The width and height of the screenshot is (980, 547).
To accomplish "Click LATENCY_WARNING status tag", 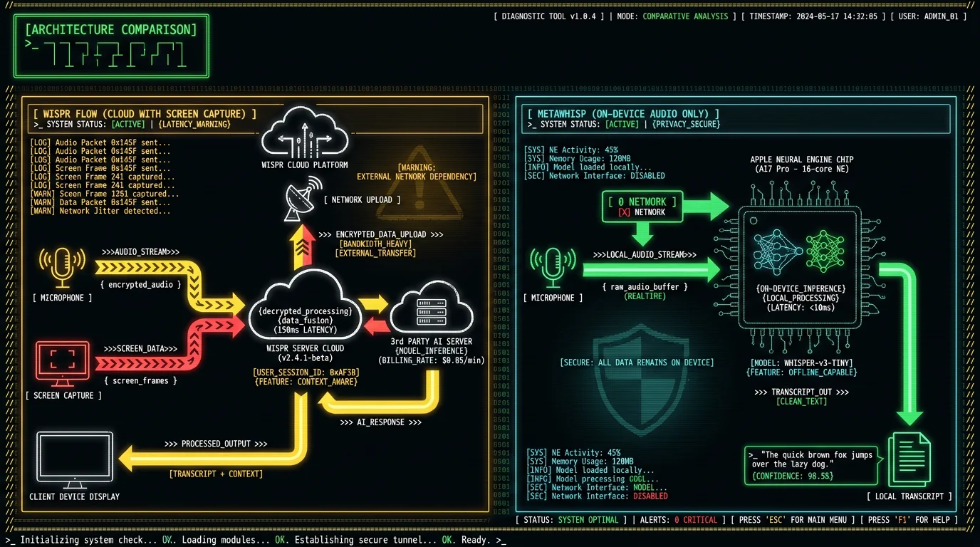I will (x=195, y=124).
